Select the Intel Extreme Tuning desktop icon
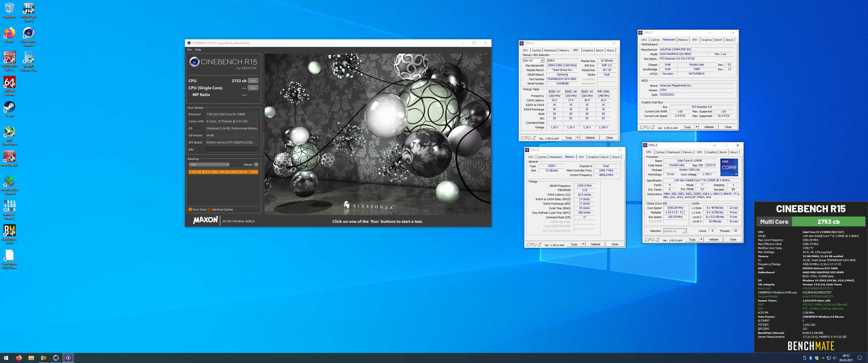 pyautogui.click(x=29, y=61)
